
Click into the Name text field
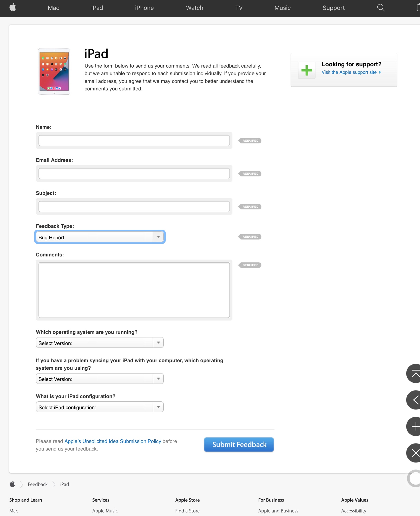(134, 141)
